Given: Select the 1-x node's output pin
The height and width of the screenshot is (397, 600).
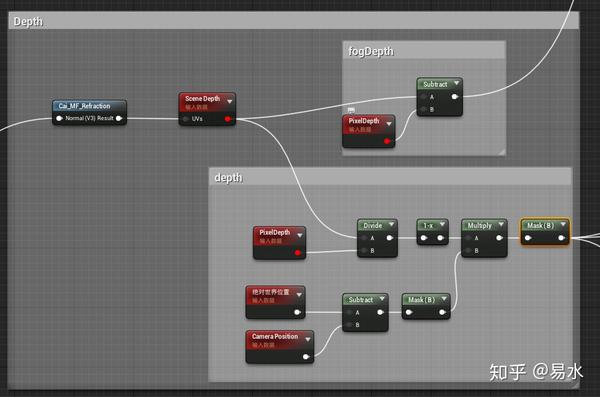Looking at the screenshot, I should (440, 238).
